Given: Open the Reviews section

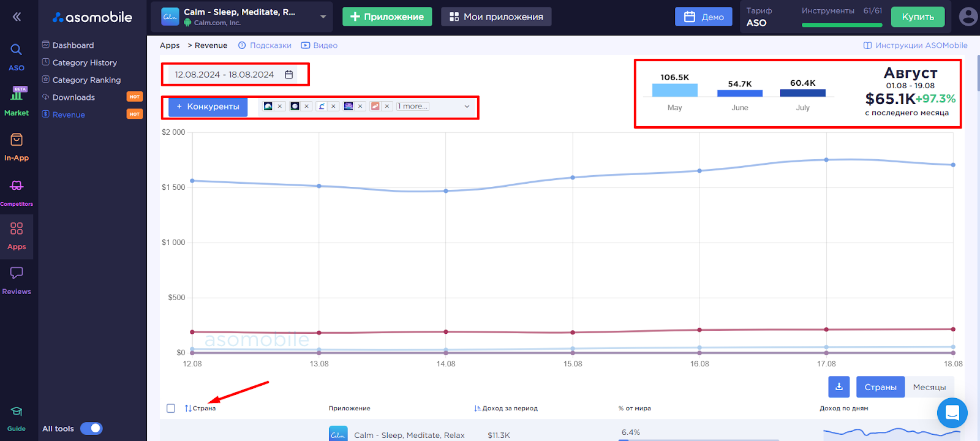Looking at the screenshot, I should pos(17,281).
